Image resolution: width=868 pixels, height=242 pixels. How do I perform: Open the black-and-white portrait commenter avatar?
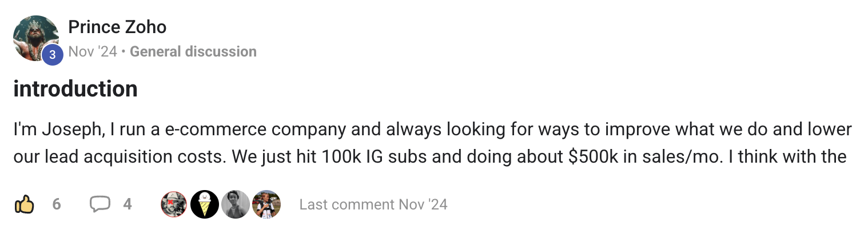[236, 204]
